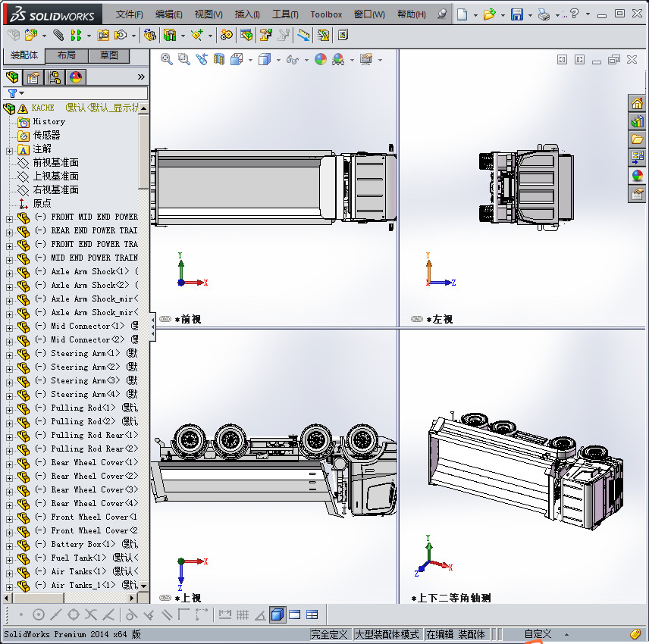Expand the Battery Box<1> node
The width and height of the screenshot is (649, 644).
(x=10, y=546)
